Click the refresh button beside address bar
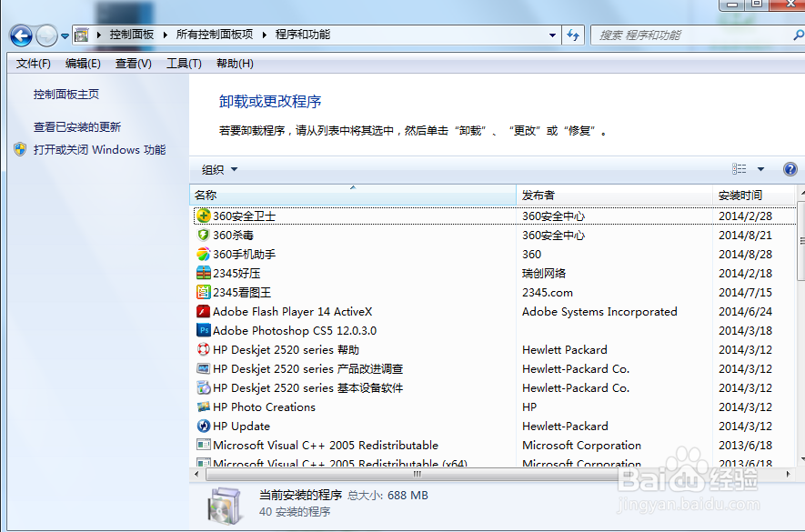 coord(573,35)
